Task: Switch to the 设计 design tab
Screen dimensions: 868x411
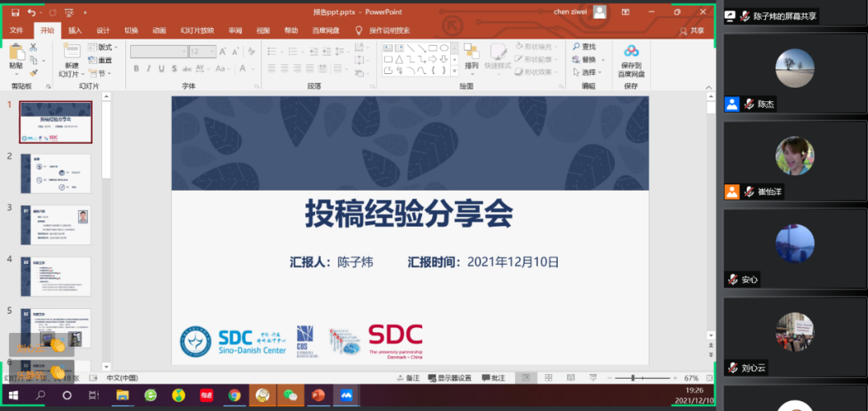Action: pyautogui.click(x=103, y=31)
